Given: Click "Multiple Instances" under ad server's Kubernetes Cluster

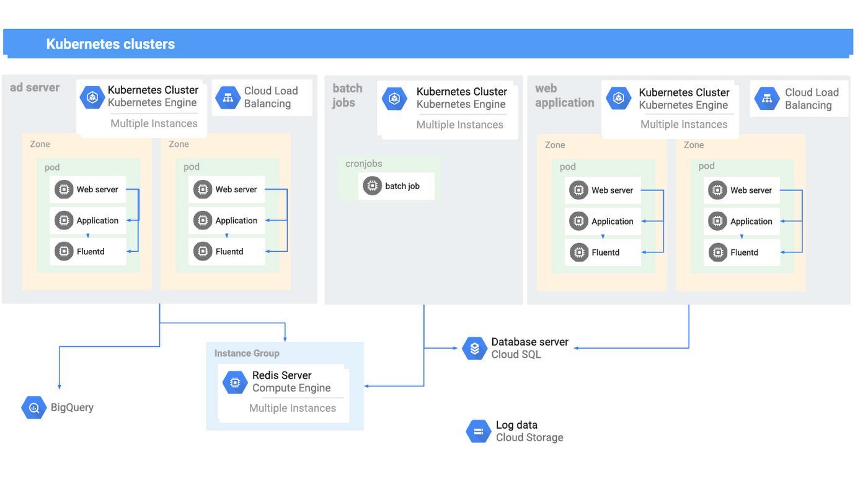Looking at the screenshot, I should pyautogui.click(x=154, y=123).
